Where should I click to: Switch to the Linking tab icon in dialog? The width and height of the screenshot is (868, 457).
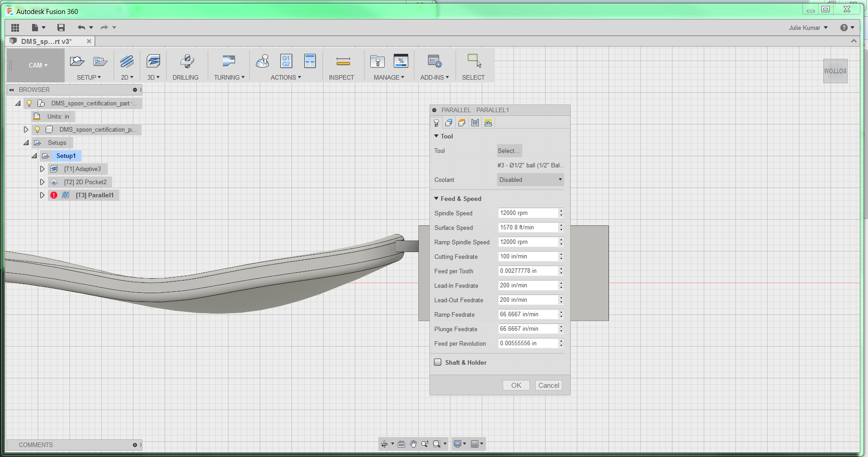[488, 123]
